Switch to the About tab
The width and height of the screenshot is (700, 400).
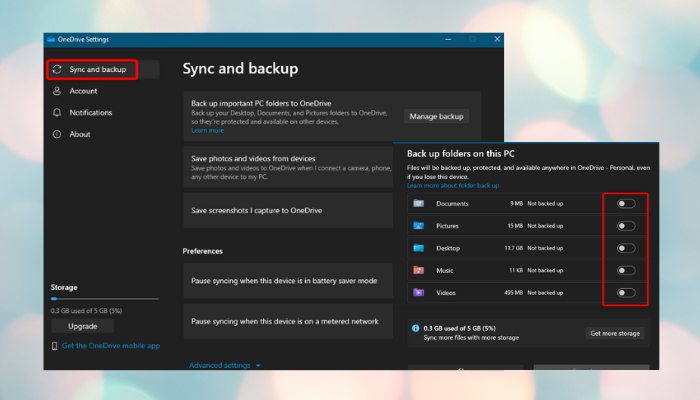coord(80,134)
